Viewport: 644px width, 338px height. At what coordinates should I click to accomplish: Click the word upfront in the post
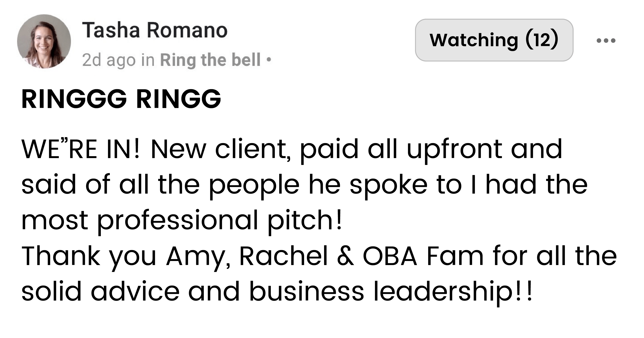click(454, 151)
